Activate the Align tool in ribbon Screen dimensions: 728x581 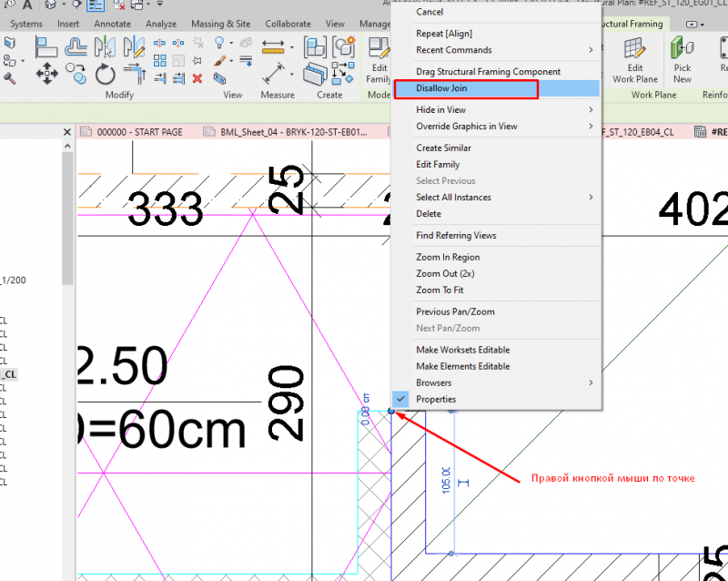(46, 46)
